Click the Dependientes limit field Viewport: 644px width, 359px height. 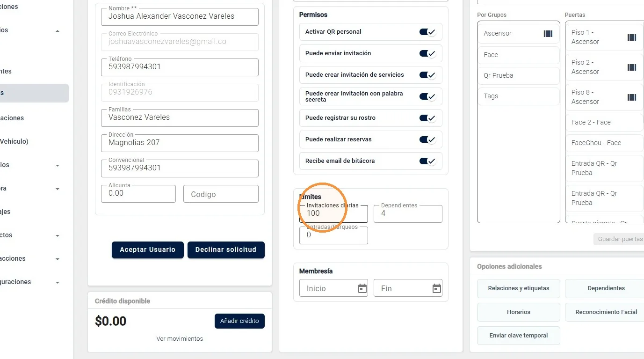coord(408,214)
